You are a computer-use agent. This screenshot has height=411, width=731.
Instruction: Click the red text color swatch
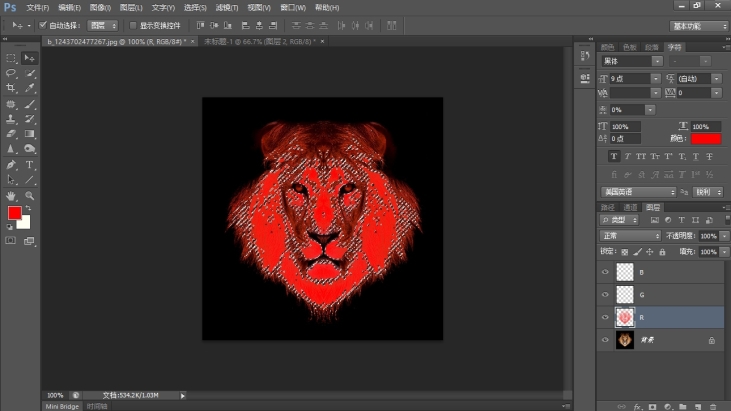[705, 139]
